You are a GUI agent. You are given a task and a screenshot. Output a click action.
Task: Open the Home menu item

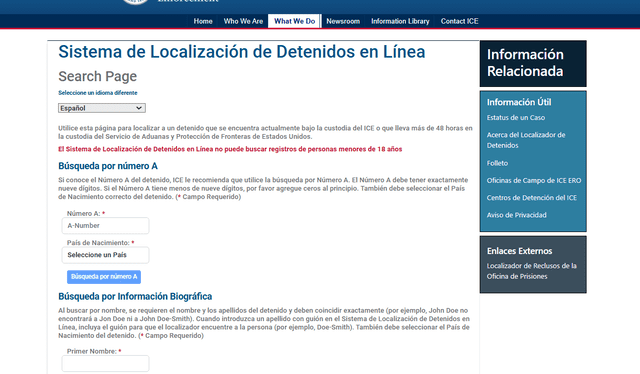(203, 21)
